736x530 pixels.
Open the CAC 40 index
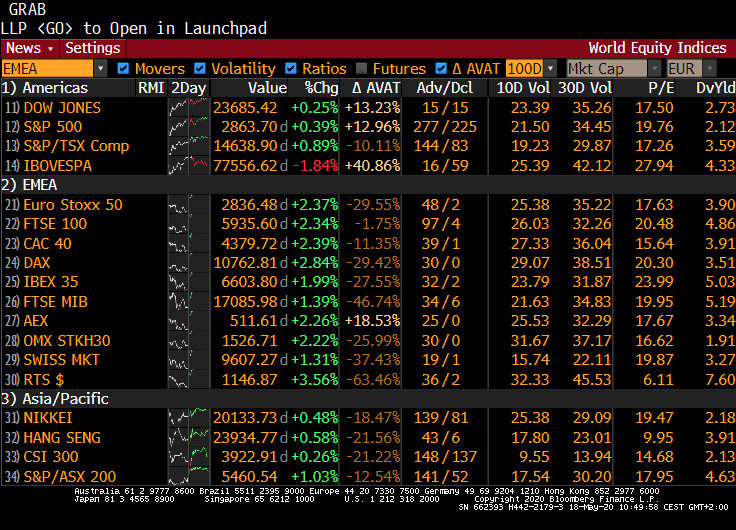click(47, 244)
